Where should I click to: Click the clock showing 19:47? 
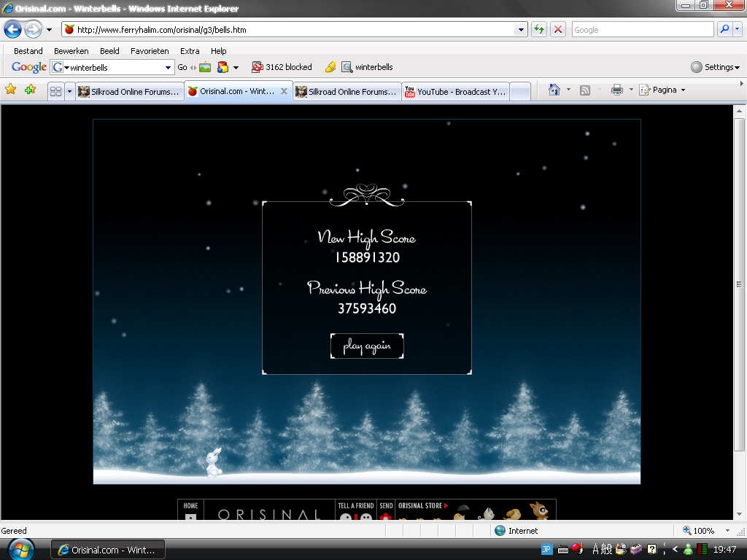click(724, 550)
